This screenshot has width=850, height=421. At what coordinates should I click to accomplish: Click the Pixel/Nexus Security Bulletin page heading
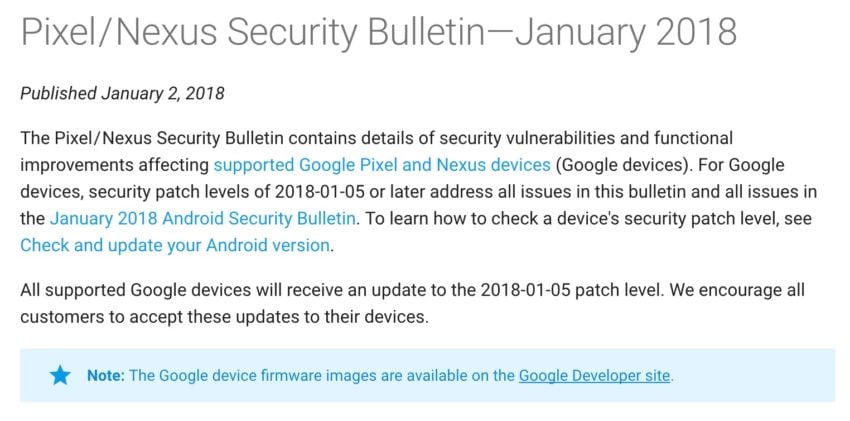(x=378, y=31)
